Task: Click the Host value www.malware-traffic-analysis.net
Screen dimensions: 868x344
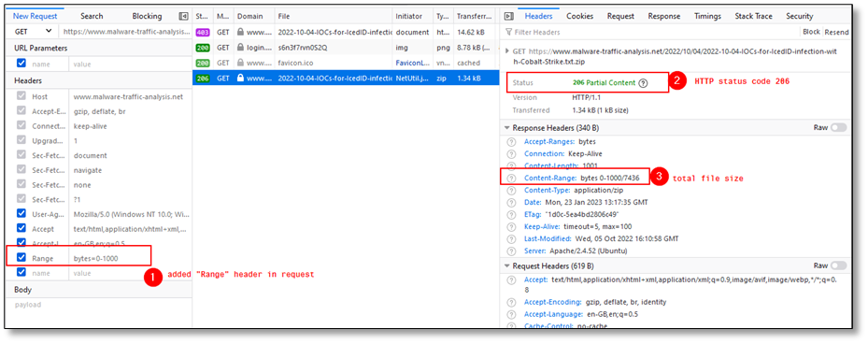Action: [128, 96]
